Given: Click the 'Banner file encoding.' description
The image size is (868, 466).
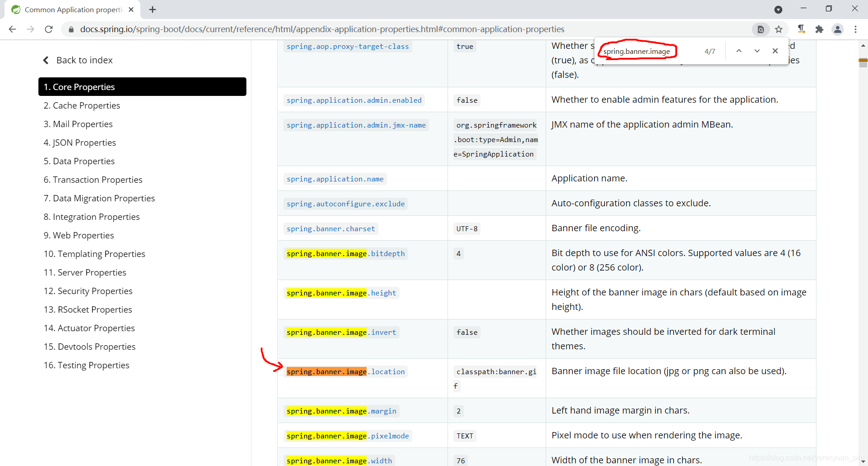Looking at the screenshot, I should [x=596, y=228].
